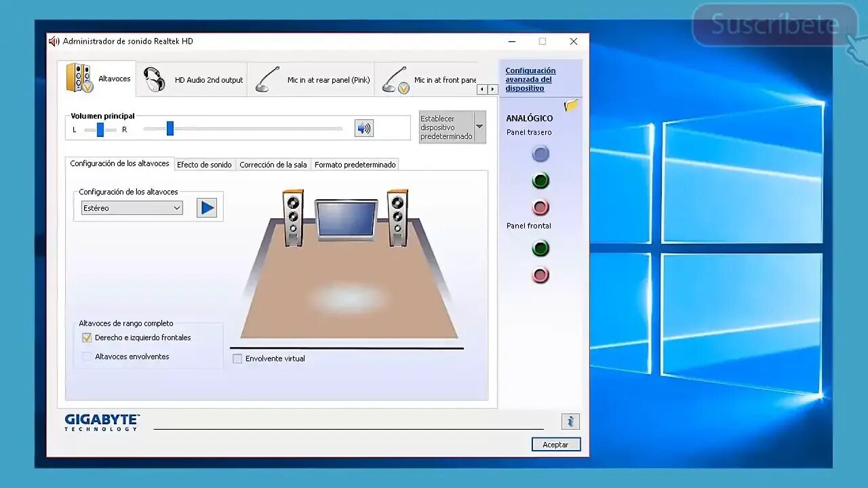Click the Aceptar button
The width and height of the screenshot is (868, 488).
pyautogui.click(x=555, y=445)
